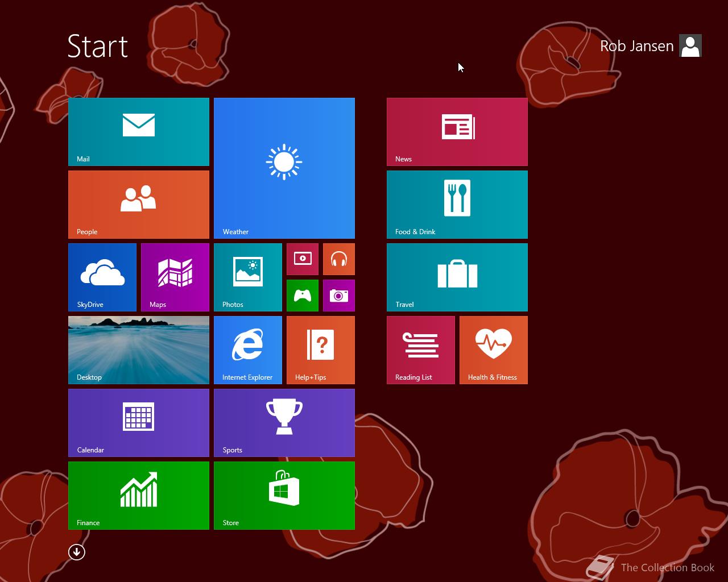Screen dimensions: 728x582
Task: Launch Internet Explorer tile
Action: 248,350
